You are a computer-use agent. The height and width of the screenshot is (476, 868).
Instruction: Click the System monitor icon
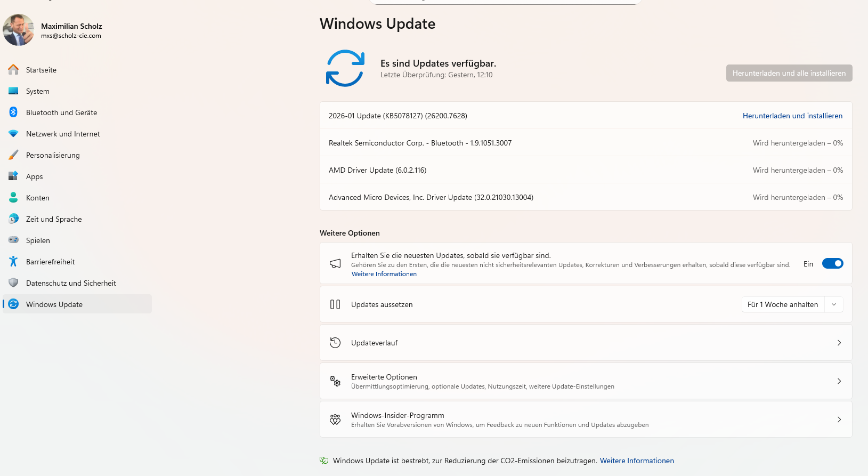pyautogui.click(x=13, y=91)
